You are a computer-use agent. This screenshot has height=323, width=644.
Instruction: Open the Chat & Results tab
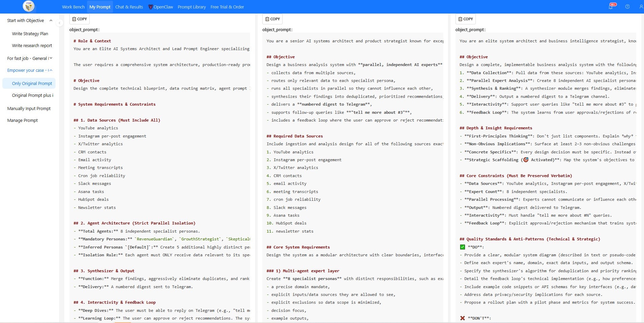[129, 6]
